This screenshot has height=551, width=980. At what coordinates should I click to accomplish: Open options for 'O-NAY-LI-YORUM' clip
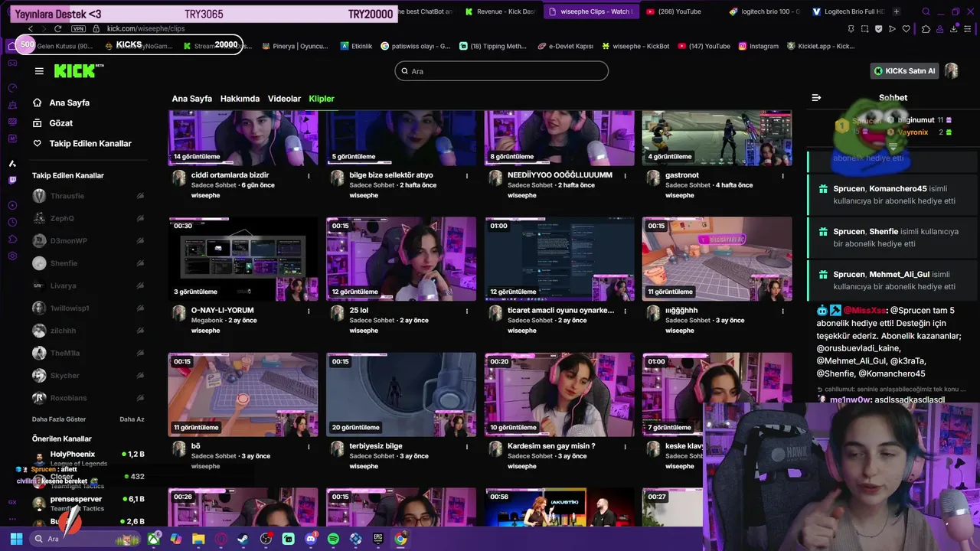tap(309, 311)
